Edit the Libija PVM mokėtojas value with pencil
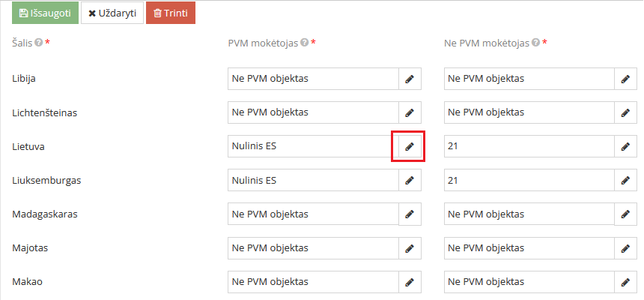Image resolution: width=644 pixels, height=300 pixels. click(x=409, y=79)
